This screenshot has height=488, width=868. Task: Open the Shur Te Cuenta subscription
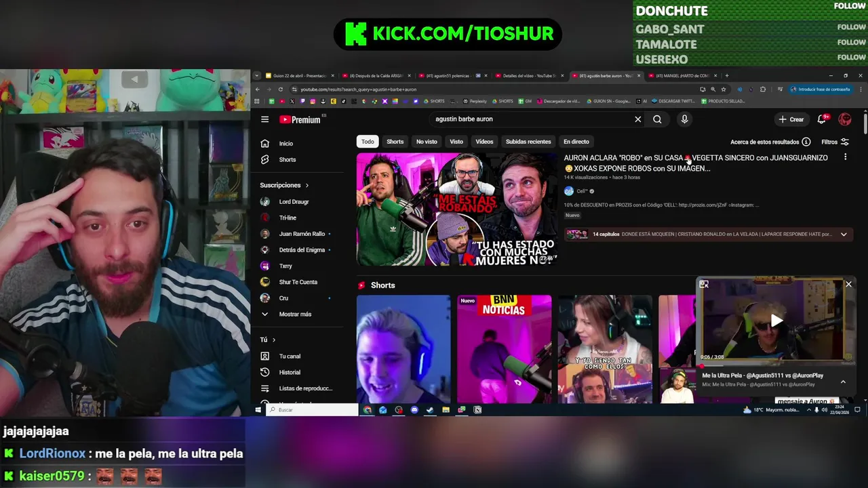(x=296, y=282)
